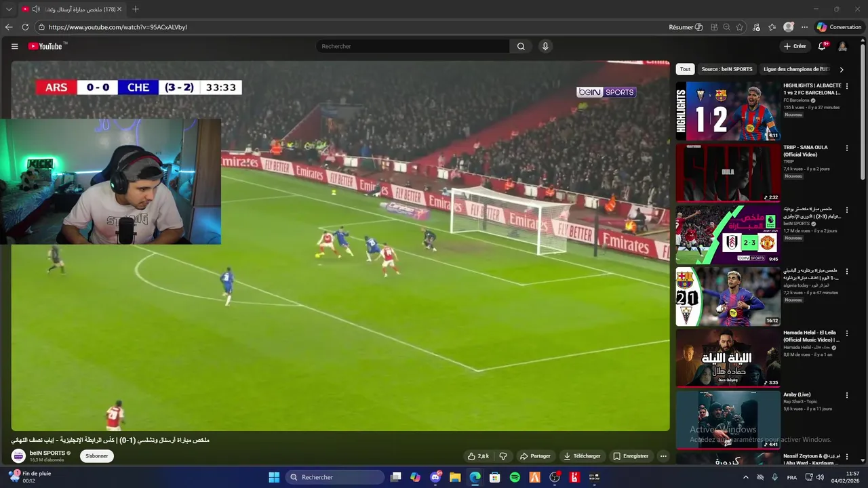The image size is (868, 488).
Task: Open options for TRIIP - SANA OULA video
Action: click(846, 148)
